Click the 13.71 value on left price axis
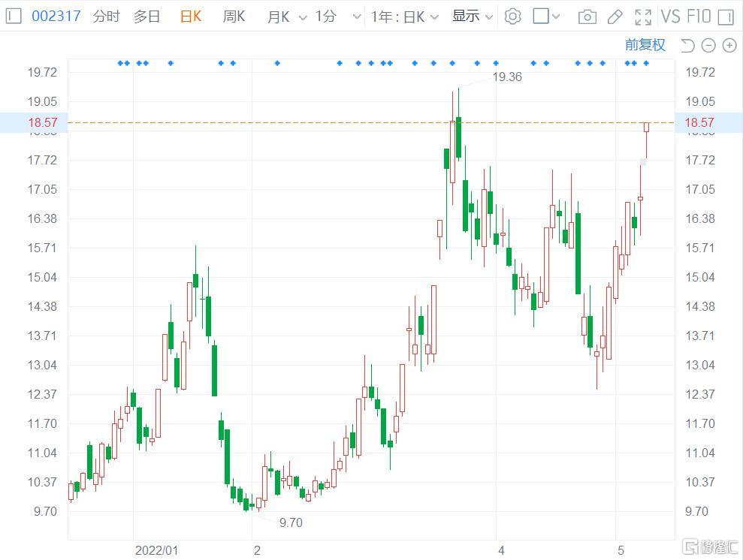This screenshot has width=743, height=560. [x=42, y=336]
